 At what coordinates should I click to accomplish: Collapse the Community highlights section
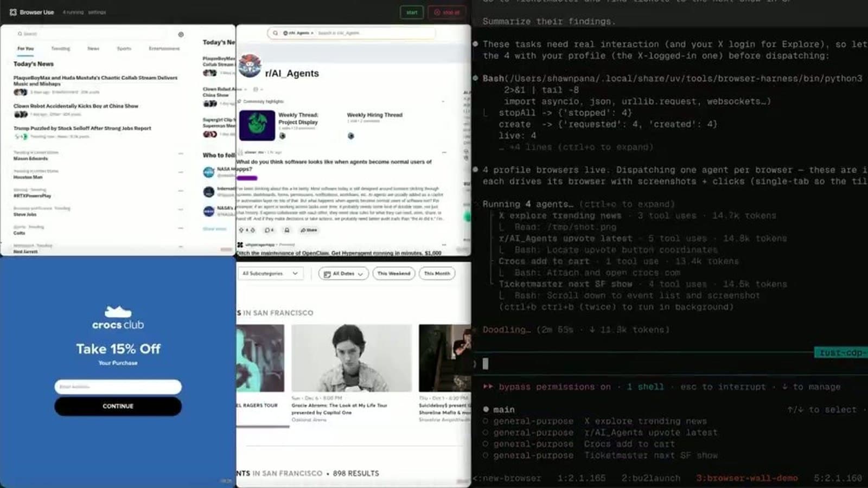coord(443,101)
